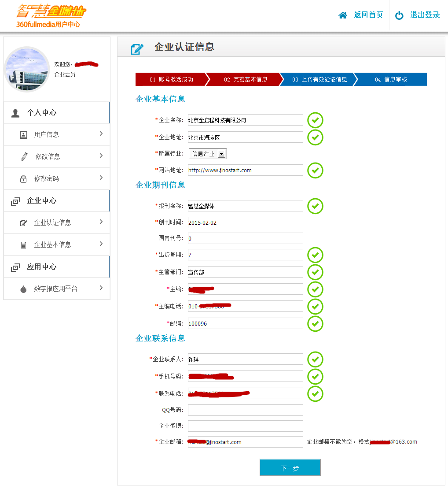Click into 企业地址 input field
Viewport: 448px width, 489px height.
coord(246,137)
